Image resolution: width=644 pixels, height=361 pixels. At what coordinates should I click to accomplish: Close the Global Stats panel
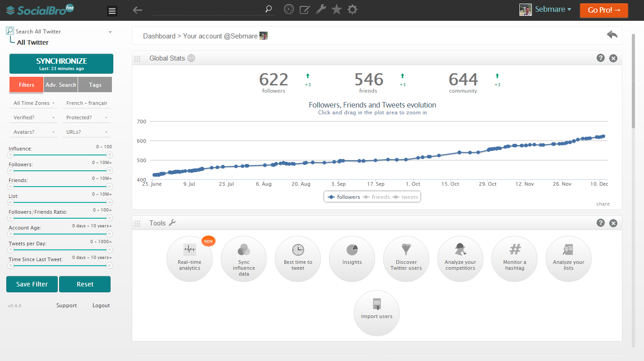[613, 58]
